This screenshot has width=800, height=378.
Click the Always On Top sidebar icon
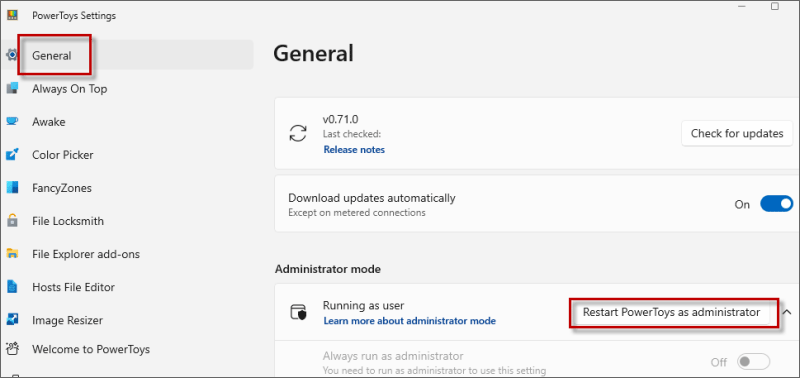click(x=12, y=89)
